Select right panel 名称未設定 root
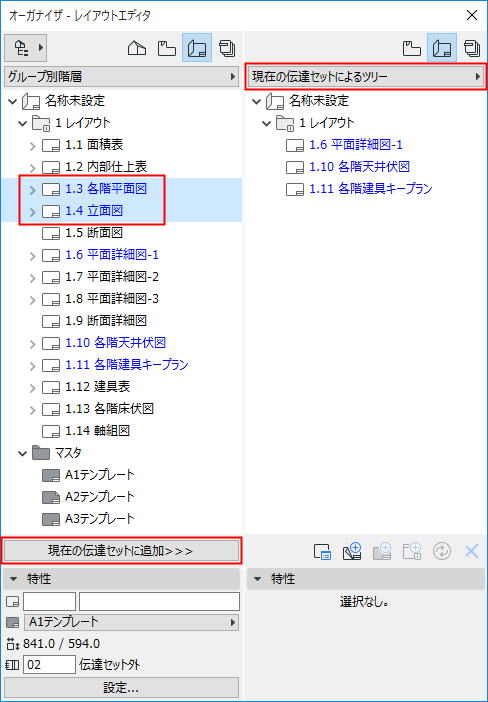Viewport: 488px width, 702px height. [319, 101]
